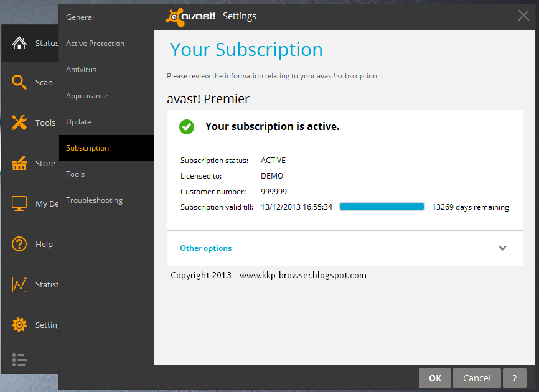
Task: Click the Store basket icon
Action: (x=19, y=163)
